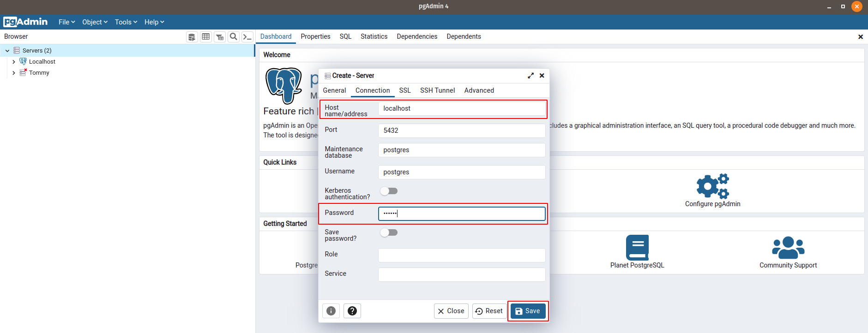Click the View Data table icon

tap(206, 37)
